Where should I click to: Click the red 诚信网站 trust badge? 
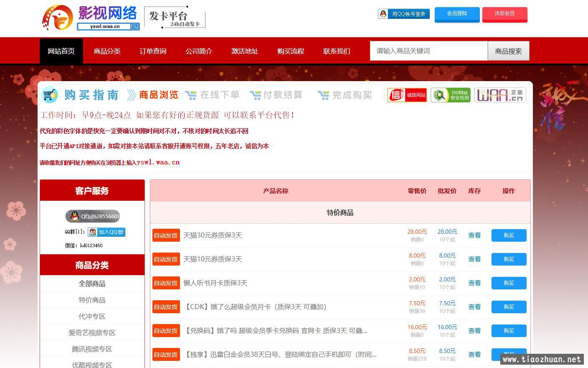tap(407, 95)
